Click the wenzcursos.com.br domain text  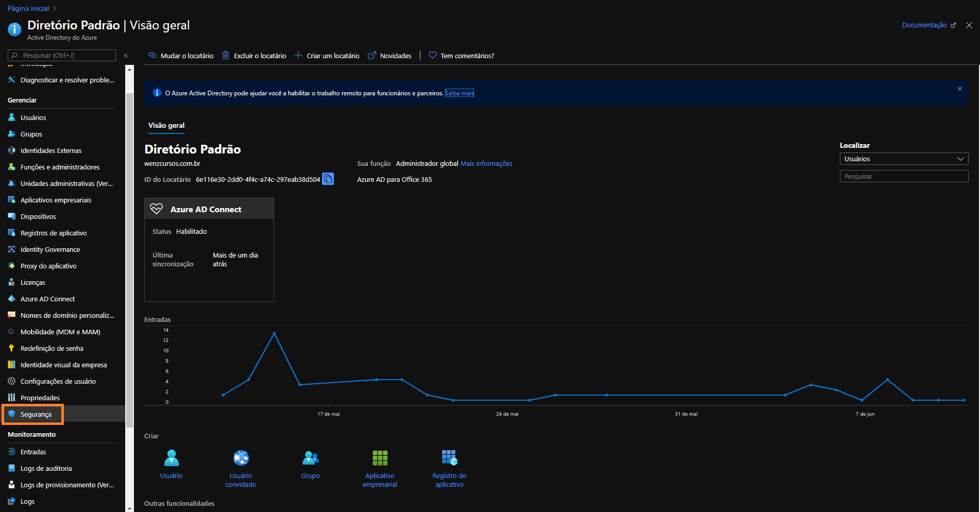pyautogui.click(x=172, y=163)
